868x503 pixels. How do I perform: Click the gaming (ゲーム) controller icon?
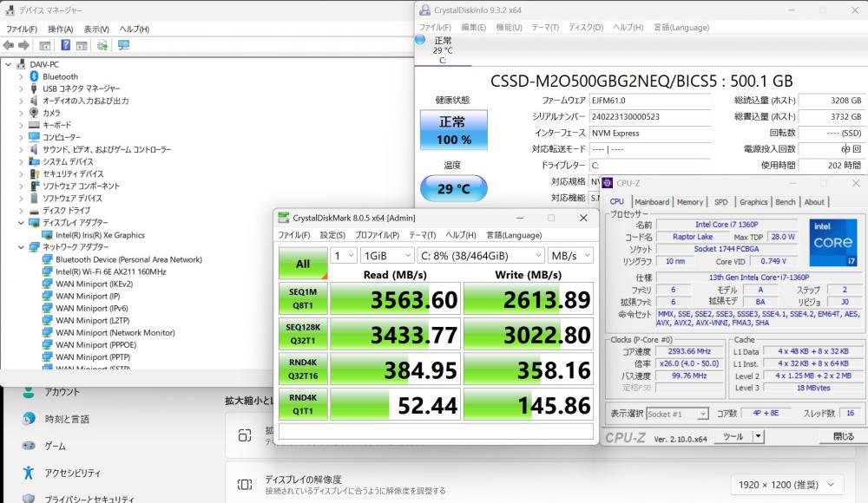point(29,446)
